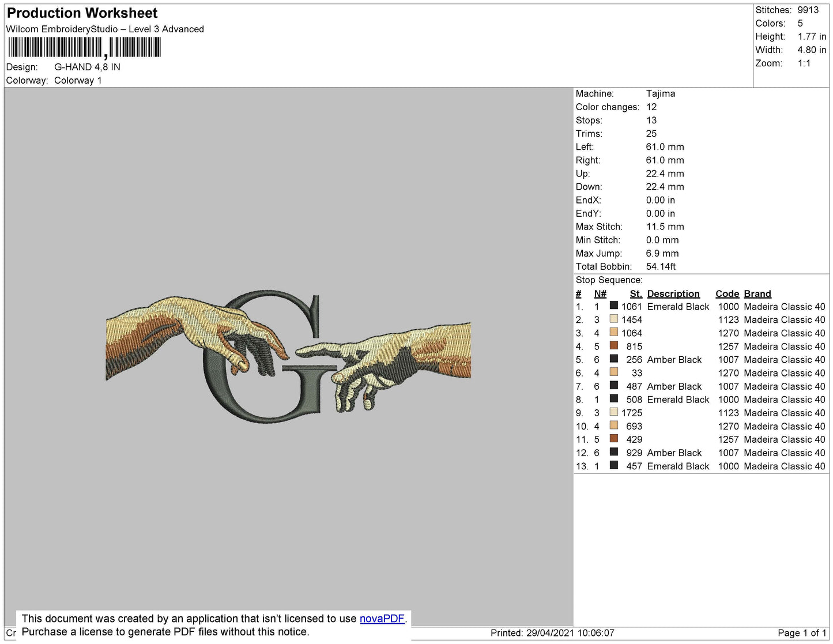The width and height of the screenshot is (833, 644).
Task: Click 'Emerald Black' in stop row 13
Action: [x=679, y=466]
